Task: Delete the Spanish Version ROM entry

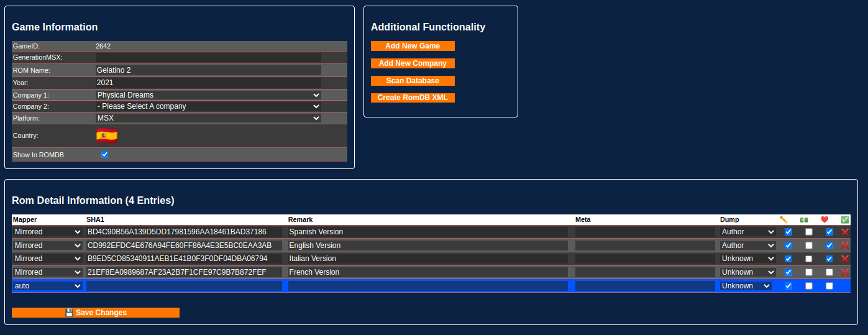Action: pyautogui.click(x=845, y=232)
